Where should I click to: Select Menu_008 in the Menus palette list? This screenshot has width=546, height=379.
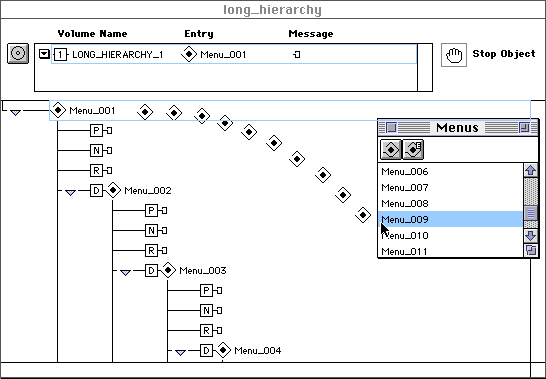point(451,203)
